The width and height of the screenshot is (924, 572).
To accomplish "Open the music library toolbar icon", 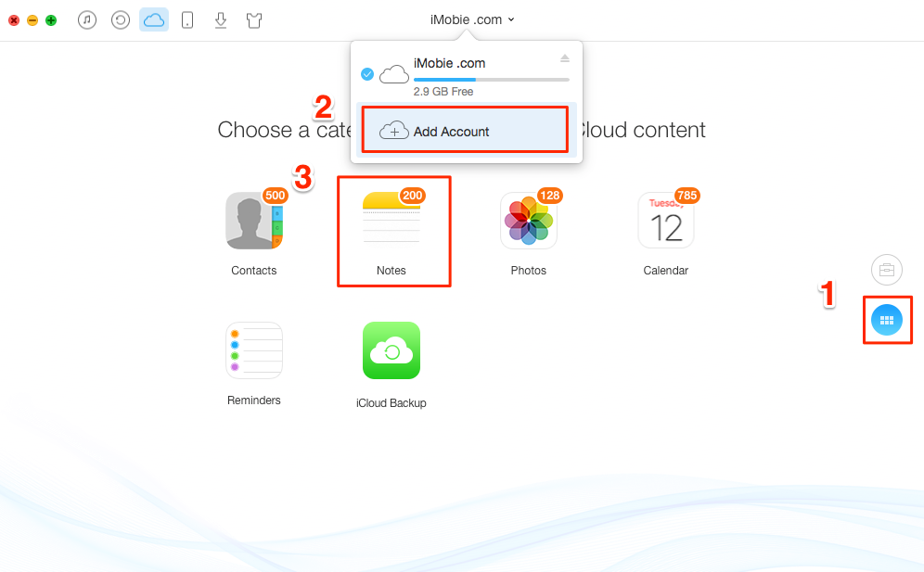I will pyautogui.click(x=87, y=20).
